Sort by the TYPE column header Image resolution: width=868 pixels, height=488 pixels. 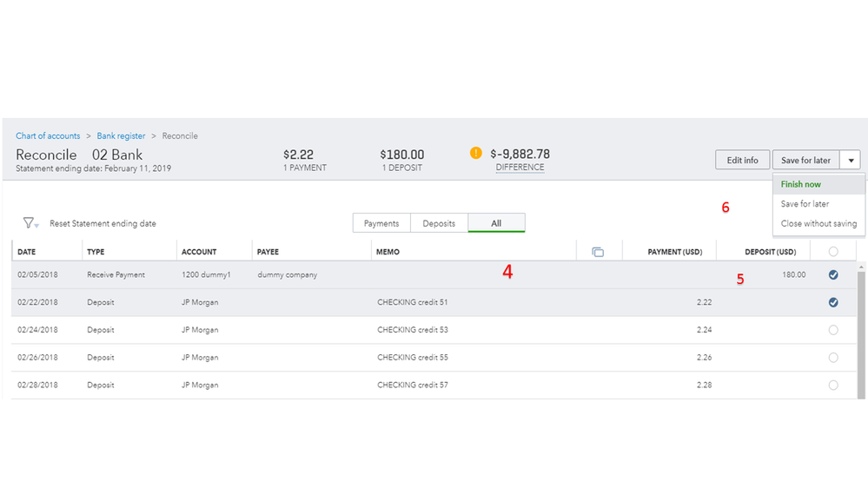point(96,252)
